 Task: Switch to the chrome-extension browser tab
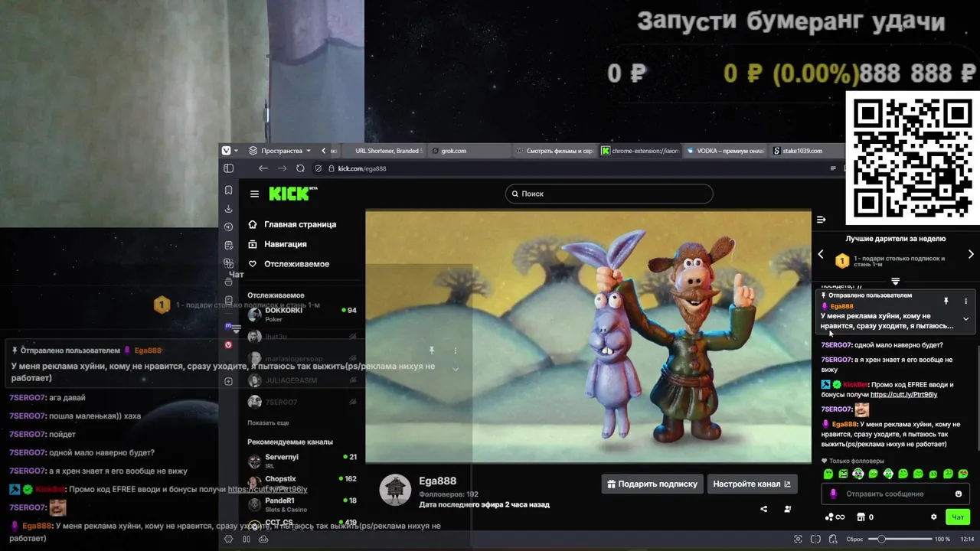(x=640, y=151)
